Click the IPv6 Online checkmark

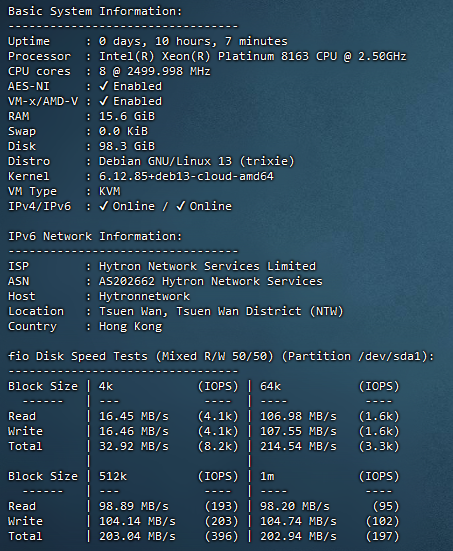[180, 206]
